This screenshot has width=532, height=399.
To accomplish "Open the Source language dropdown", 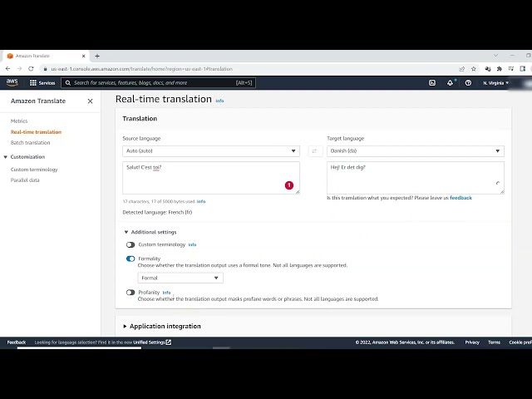I will 211,151.
